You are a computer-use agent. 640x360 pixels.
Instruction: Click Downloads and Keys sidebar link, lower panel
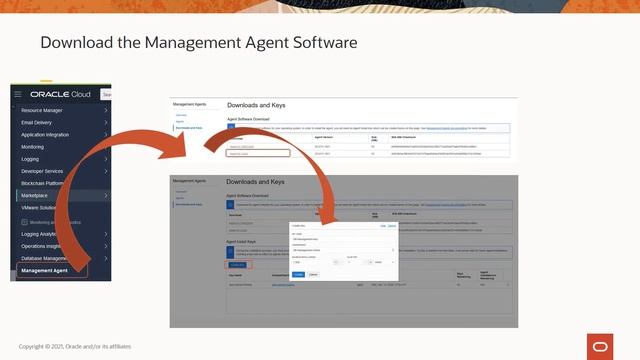[189, 204]
